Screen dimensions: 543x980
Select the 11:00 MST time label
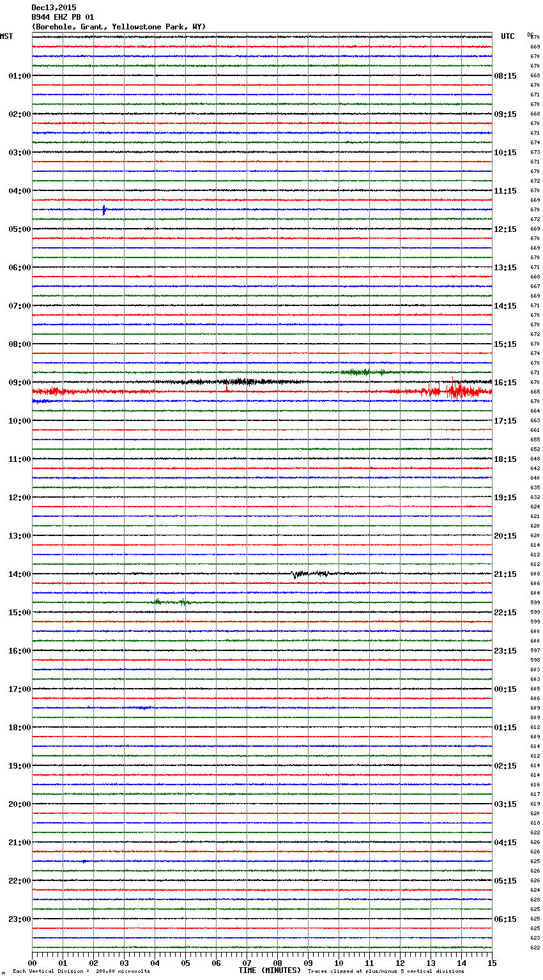coord(20,459)
